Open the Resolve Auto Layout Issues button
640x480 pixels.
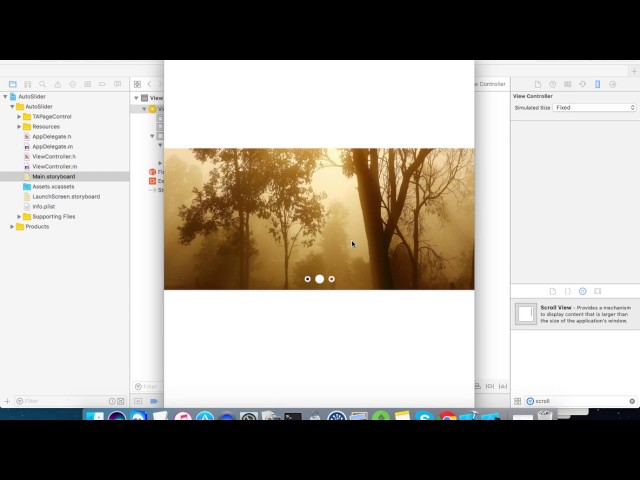503,386
